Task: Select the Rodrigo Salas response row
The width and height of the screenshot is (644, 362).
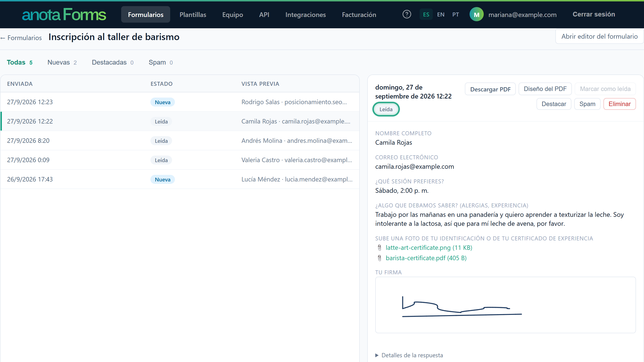Action: [x=180, y=102]
